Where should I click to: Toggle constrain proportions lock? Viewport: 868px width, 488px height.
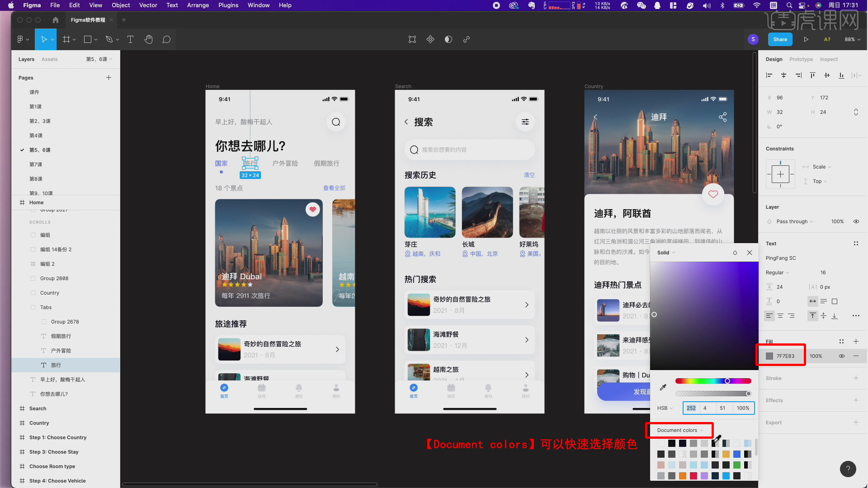(856, 112)
